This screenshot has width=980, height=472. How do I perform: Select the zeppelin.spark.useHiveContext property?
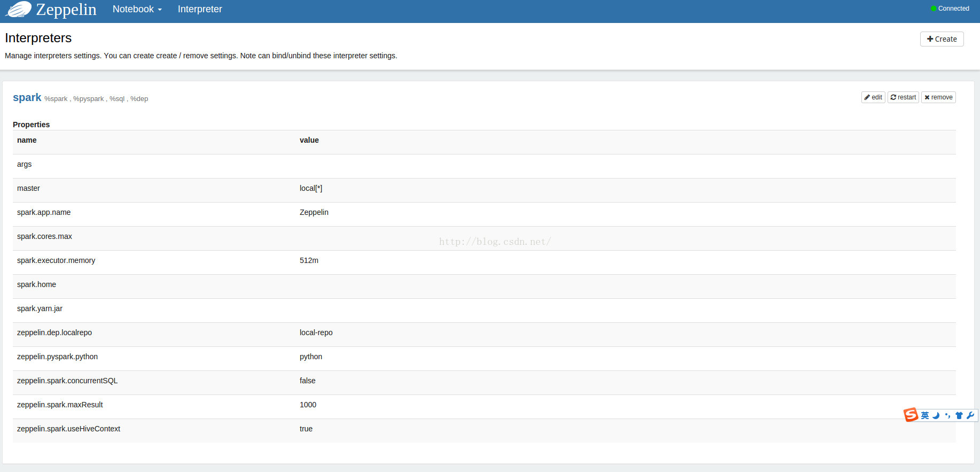click(x=68, y=429)
